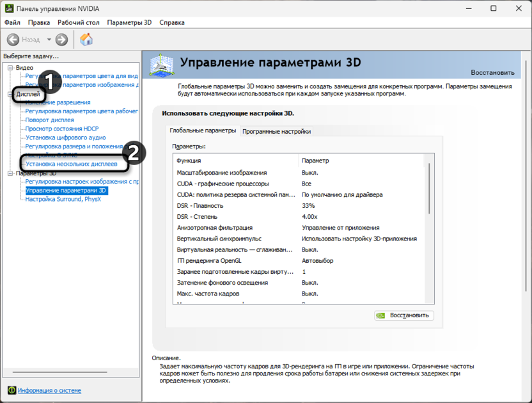
Task: Select ГП рендеринга OpenGL row
Action: coord(300,261)
